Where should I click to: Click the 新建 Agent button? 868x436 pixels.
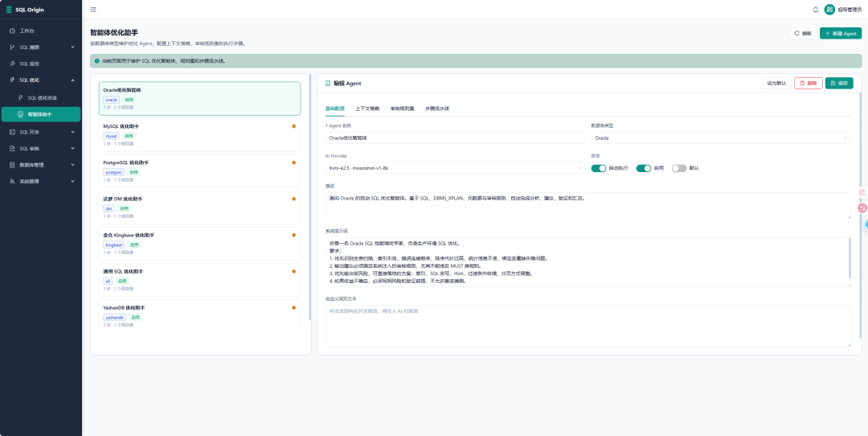point(841,33)
